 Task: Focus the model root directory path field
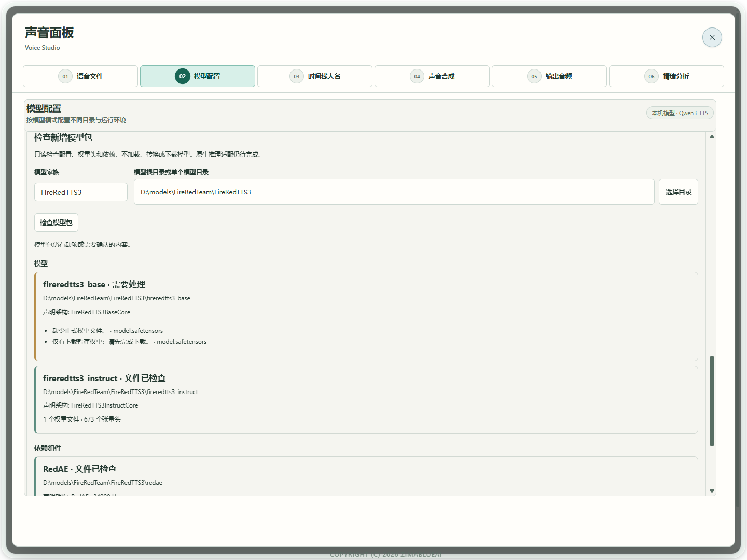pyautogui.click(x=394, y=192)
